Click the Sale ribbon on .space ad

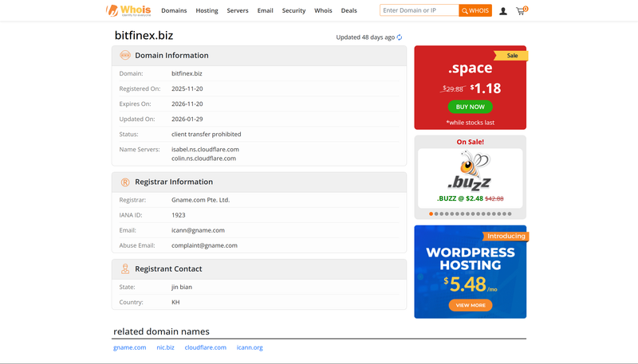click(x=511, y=56)
